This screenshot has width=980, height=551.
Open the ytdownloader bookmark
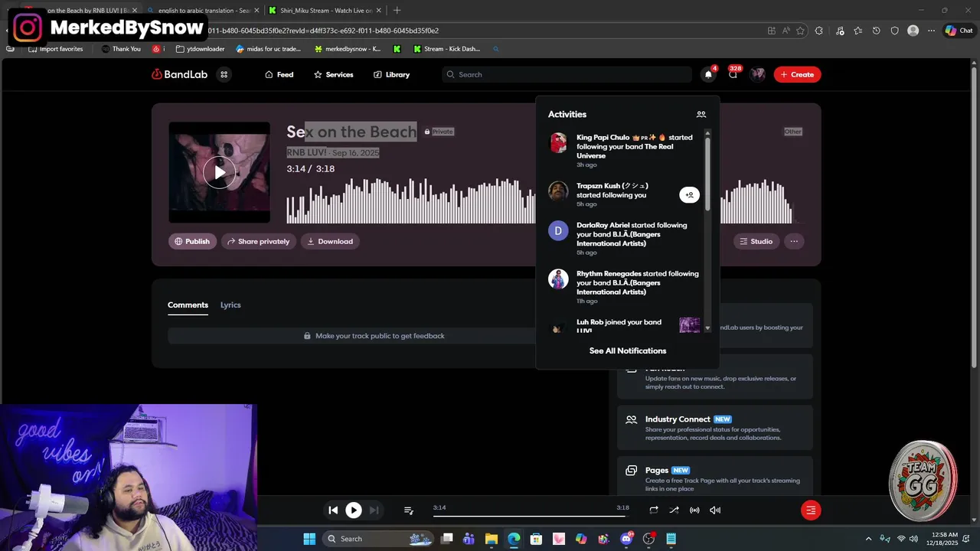200,49
